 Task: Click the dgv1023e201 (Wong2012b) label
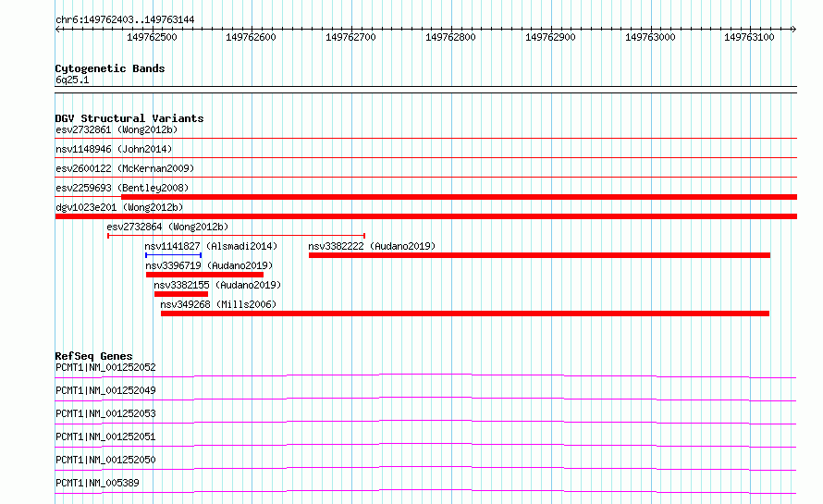click(119, 207)
